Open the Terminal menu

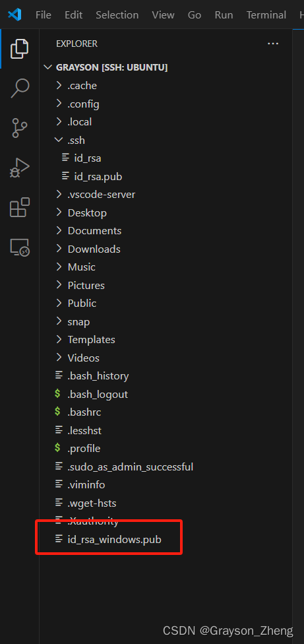[x=266, y=15]
